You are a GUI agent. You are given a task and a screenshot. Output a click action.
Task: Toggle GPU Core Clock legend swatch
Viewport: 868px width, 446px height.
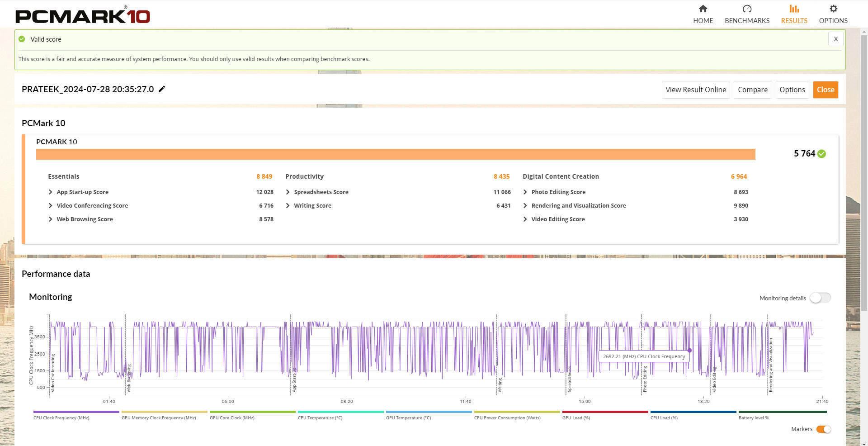click(253, 412)
